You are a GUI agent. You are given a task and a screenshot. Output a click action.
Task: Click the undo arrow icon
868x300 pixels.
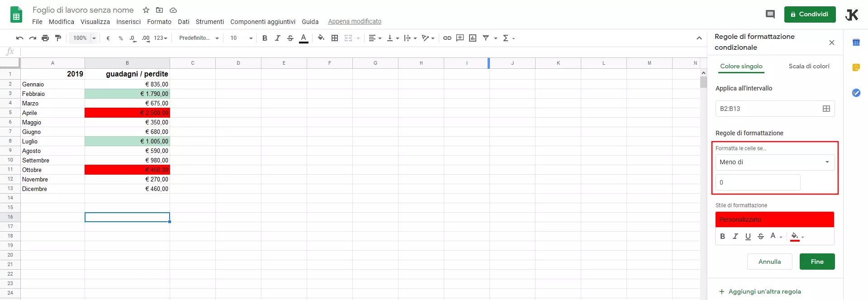click(x=20, y=38)
